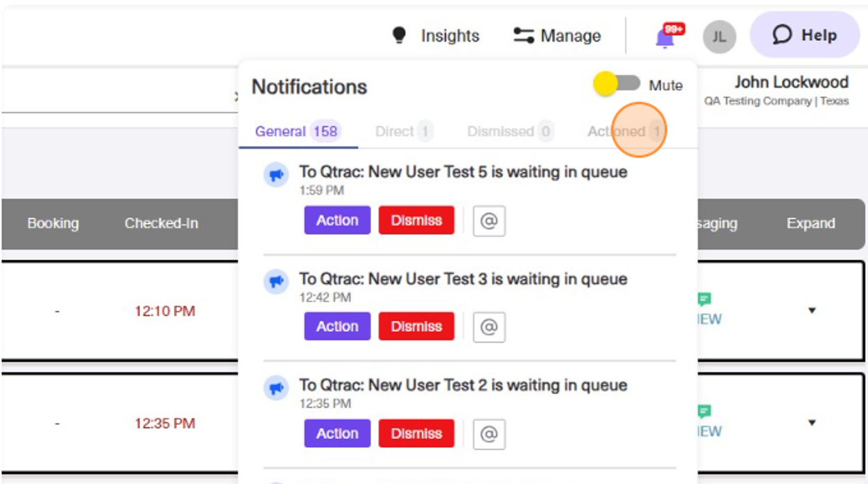The image size is (868, 484).
Task: Click the @ mention icon on New User Test 2
Action: click(490, 433)
